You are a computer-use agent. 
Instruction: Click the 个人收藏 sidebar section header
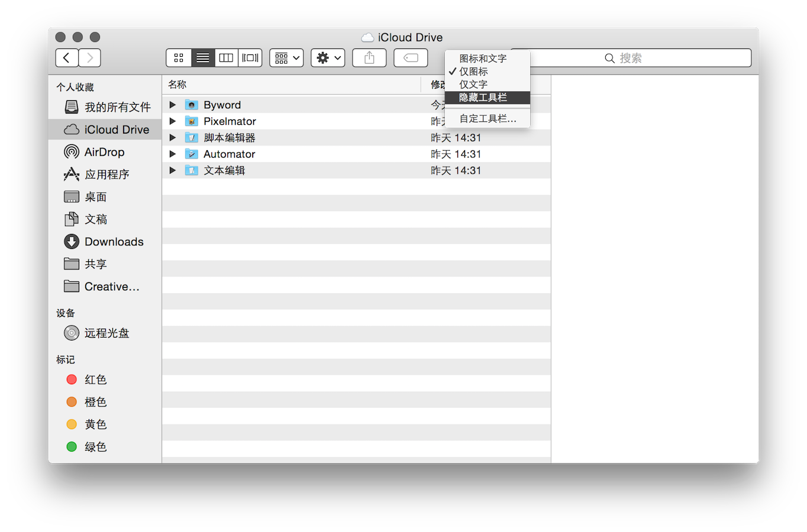(x=75, y=87)
